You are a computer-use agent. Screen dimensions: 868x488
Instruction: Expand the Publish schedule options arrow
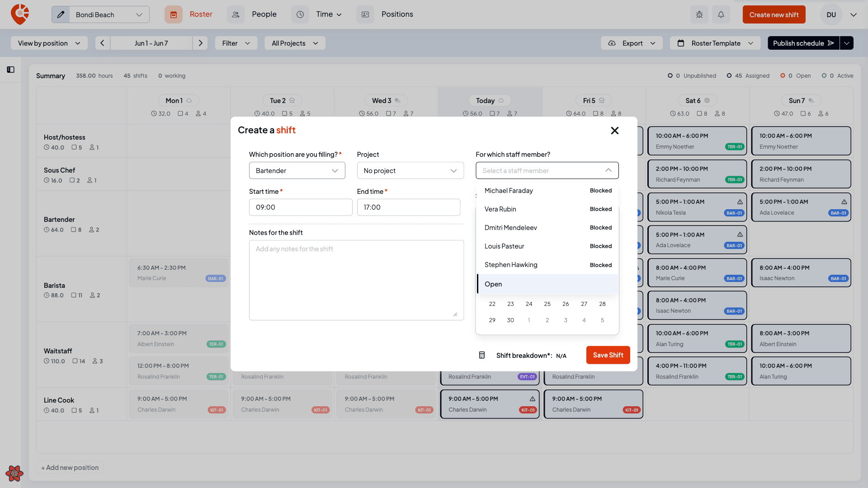(x=846, y=43)
